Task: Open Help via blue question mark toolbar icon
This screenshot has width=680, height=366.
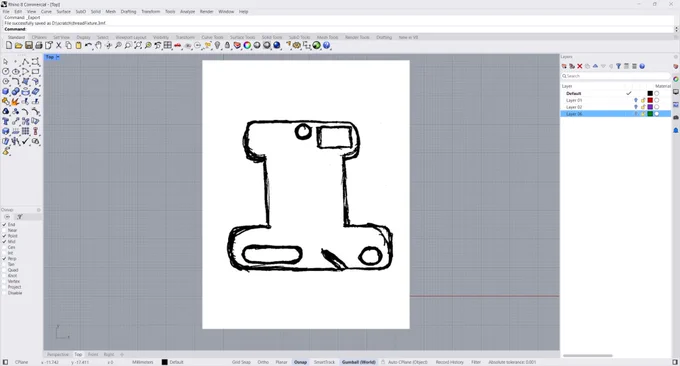Action: click(327, 45)
